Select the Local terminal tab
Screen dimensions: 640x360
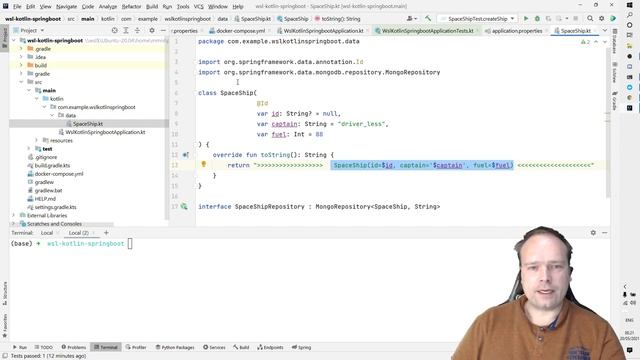(47, 233)
